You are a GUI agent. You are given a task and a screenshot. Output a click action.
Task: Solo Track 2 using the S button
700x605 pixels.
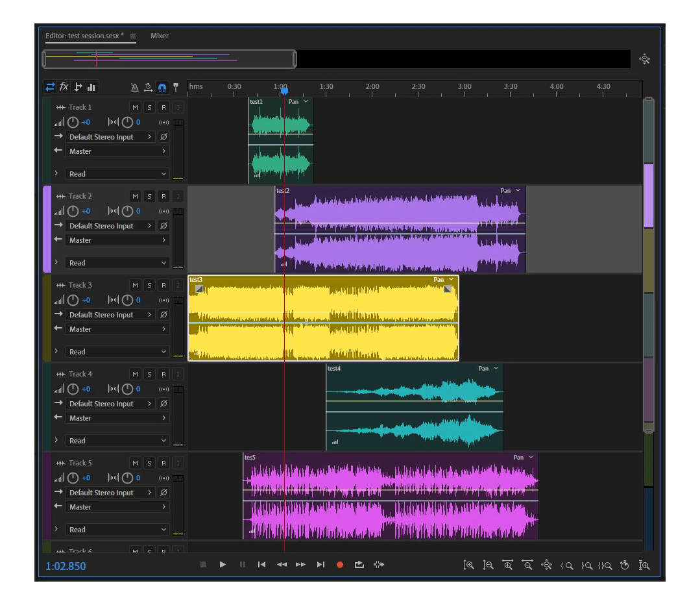click(x=149, y=195)
